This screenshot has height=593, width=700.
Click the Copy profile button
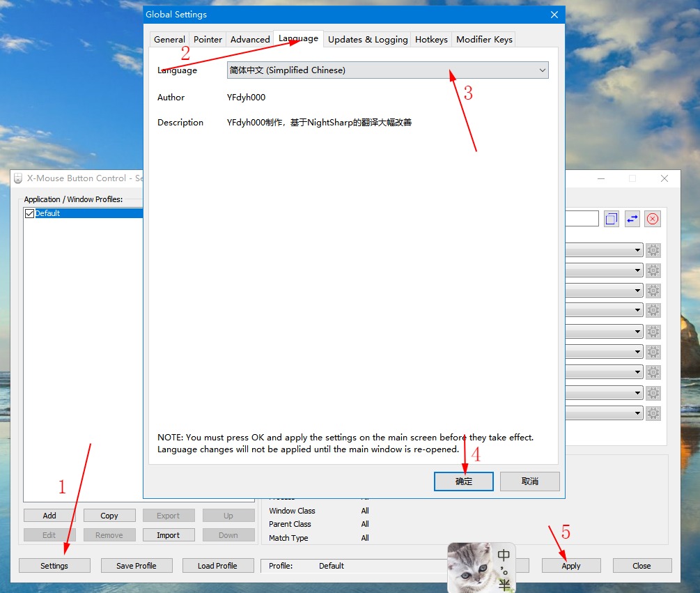tap(109, 515)
